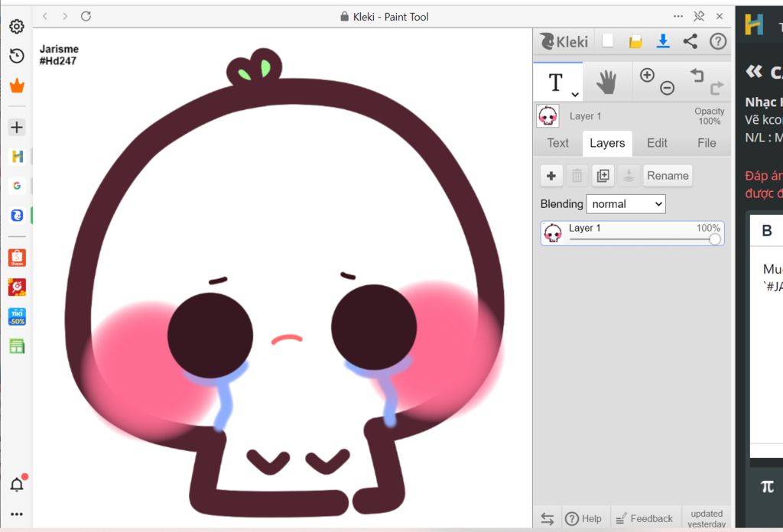Click the Kleki logo
This screenshot has width=783, height=532.
565,41
